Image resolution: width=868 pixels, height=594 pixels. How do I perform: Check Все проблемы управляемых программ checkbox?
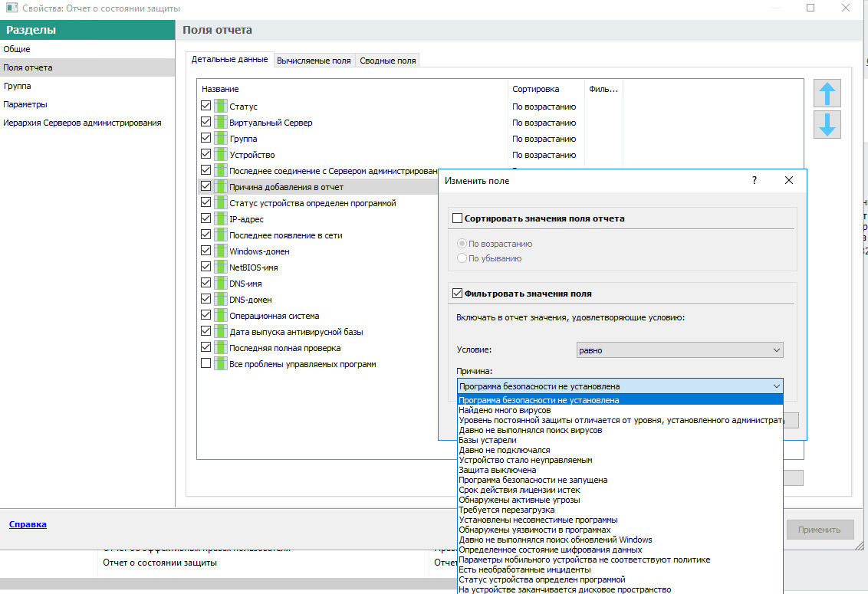coord(205,364)
